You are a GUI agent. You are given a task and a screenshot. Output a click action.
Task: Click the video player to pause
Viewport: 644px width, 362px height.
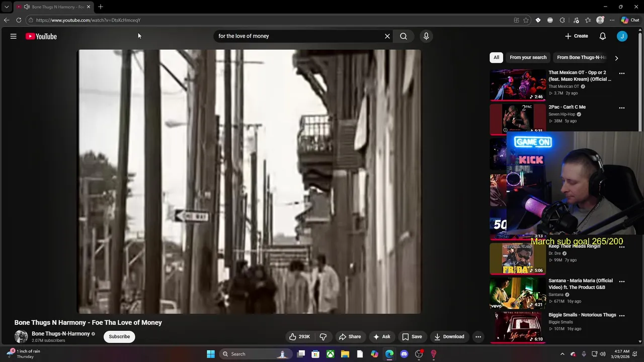[x=249, y=182]
